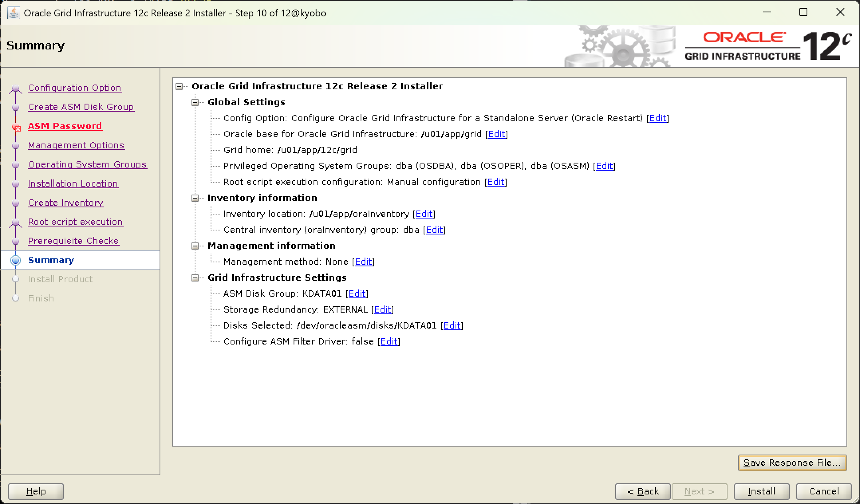Edit the Config Option setting

pyautogui.click(x=658, y=118)
